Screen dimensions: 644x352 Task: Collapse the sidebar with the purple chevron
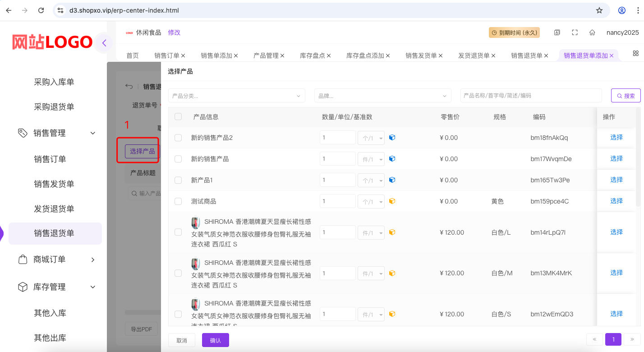tap(104, 43)
